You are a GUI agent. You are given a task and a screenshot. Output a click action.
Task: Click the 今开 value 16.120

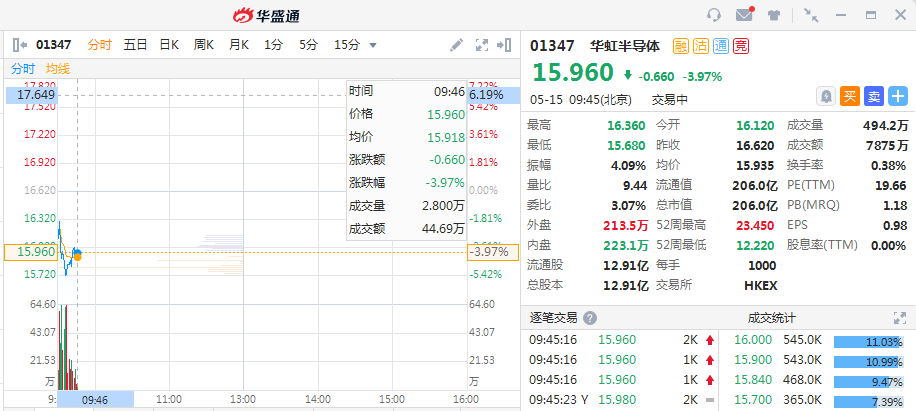755,126
